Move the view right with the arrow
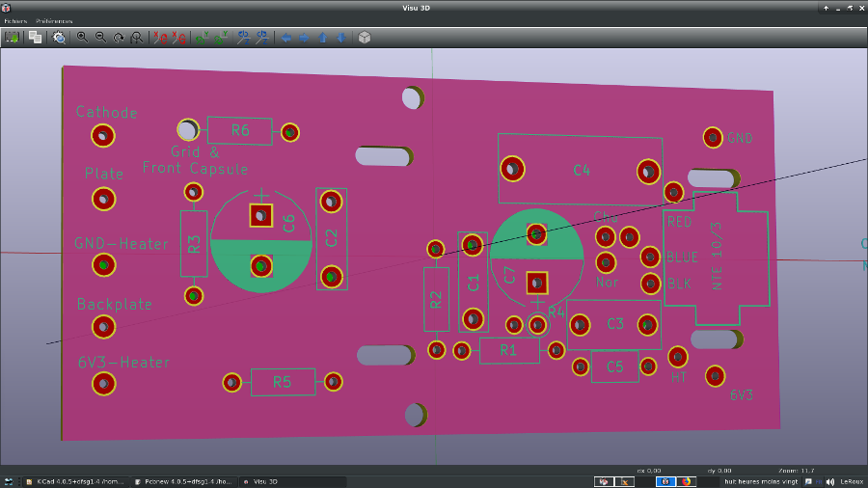Screen dimensions: 868x488 (304, 38)
